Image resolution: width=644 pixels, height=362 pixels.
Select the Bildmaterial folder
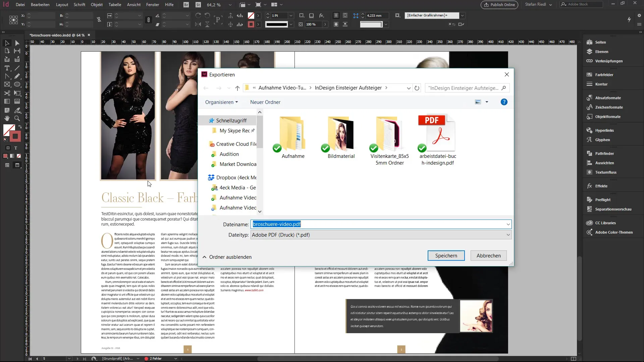(341, 138)
